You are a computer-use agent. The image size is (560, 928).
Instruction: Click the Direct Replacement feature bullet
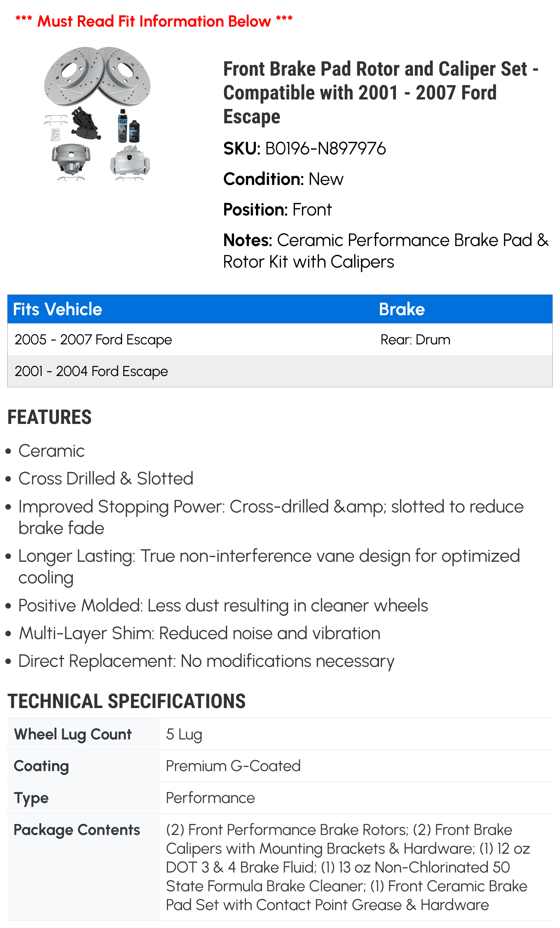[206, 661]
